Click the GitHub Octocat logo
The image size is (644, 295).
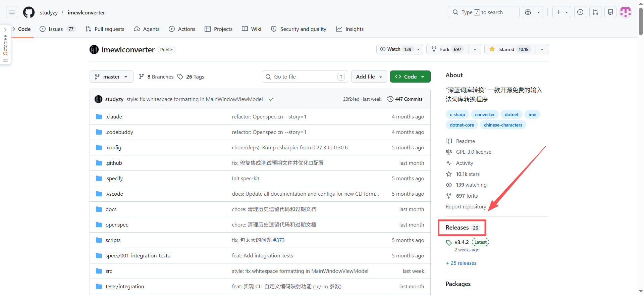29,12
